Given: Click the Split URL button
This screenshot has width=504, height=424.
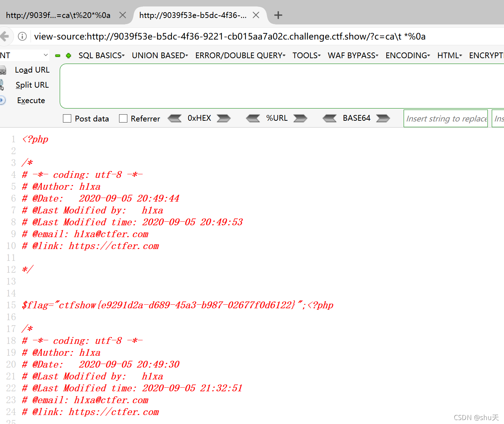Looking at the screenshot, I should (x=32, y=85).
